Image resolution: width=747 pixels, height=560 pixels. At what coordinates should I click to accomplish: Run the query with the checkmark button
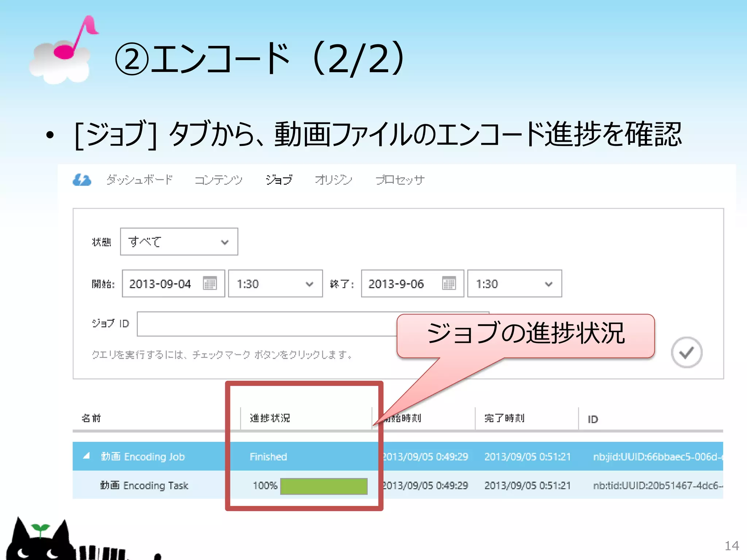[x=686, y=353]
